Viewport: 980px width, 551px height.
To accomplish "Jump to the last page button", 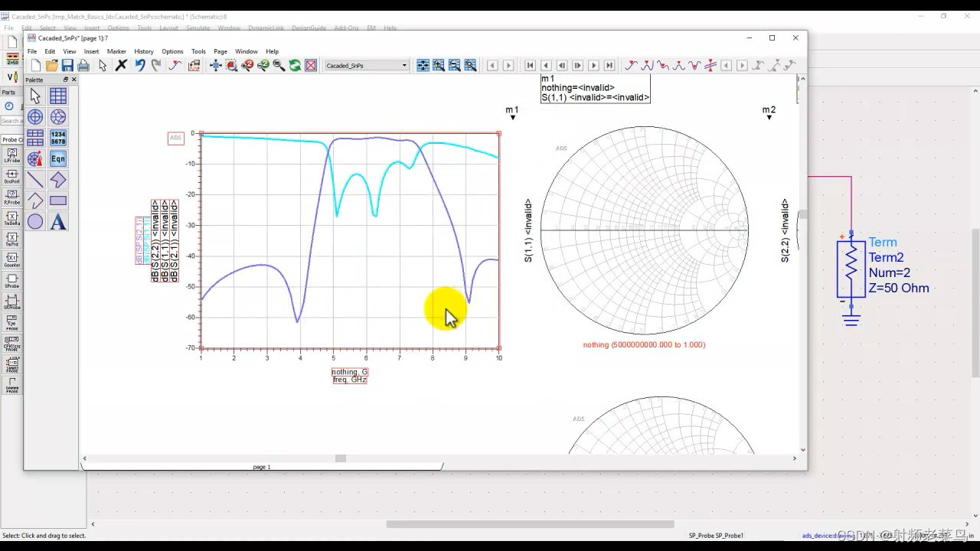I will [x=609, y=66].
